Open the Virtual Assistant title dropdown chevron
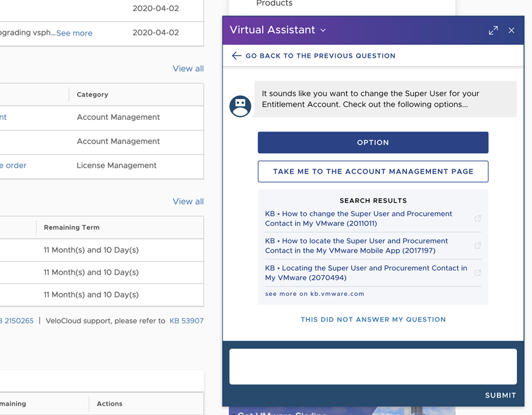Viewport: 532px width, 415px height. coord(323,30)
